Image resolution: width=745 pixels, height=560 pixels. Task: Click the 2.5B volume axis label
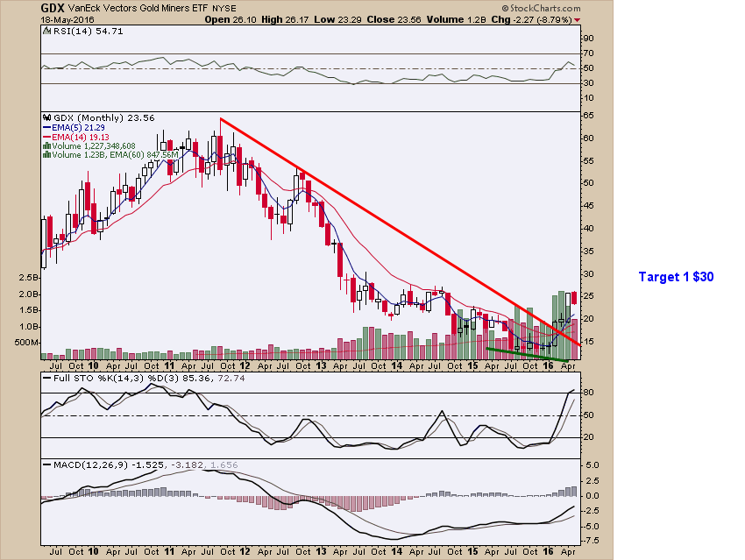(x=28, y=278)
